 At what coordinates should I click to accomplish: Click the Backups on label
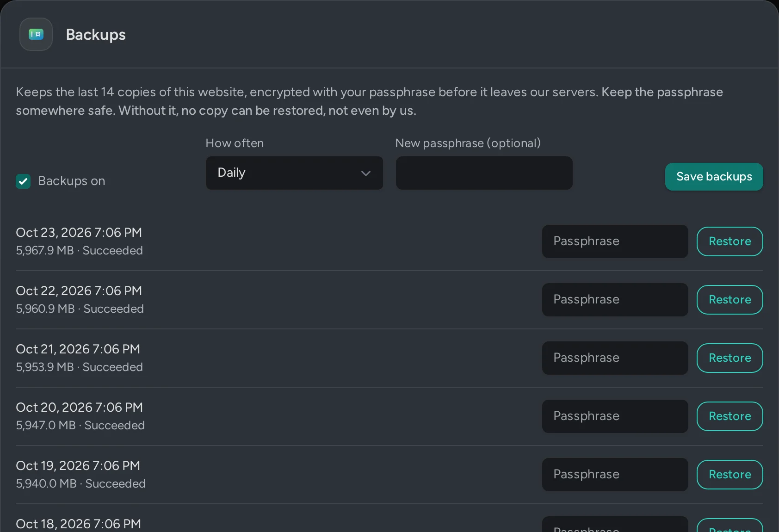72,181
